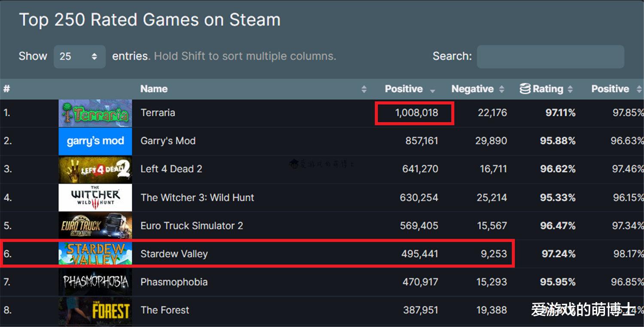Image resolution: width=644 pixels, height=327 pixels.
Task: Click The Witcher Wild Hunt logo image
Action: 95,197
